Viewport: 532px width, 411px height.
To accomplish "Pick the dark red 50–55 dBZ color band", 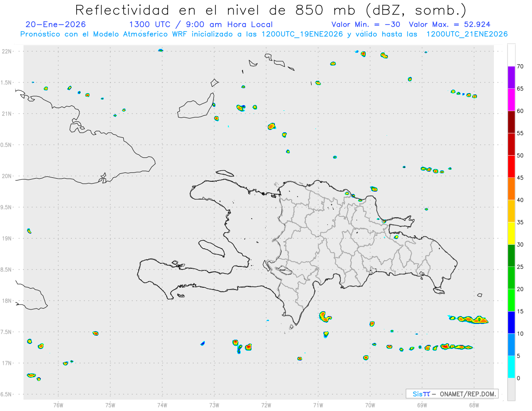I will tap(511, 144).
